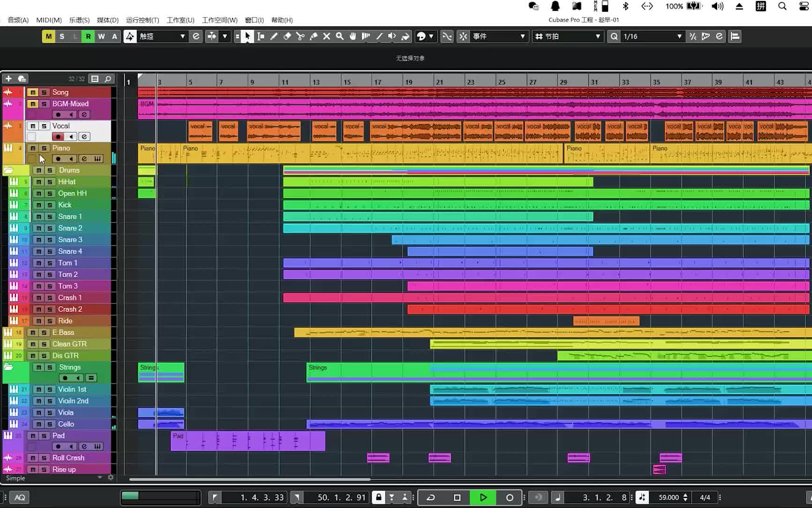812x508 pixels.
Task: Click the Bluetooth icon in menu bar
Action: click(625, 6)
